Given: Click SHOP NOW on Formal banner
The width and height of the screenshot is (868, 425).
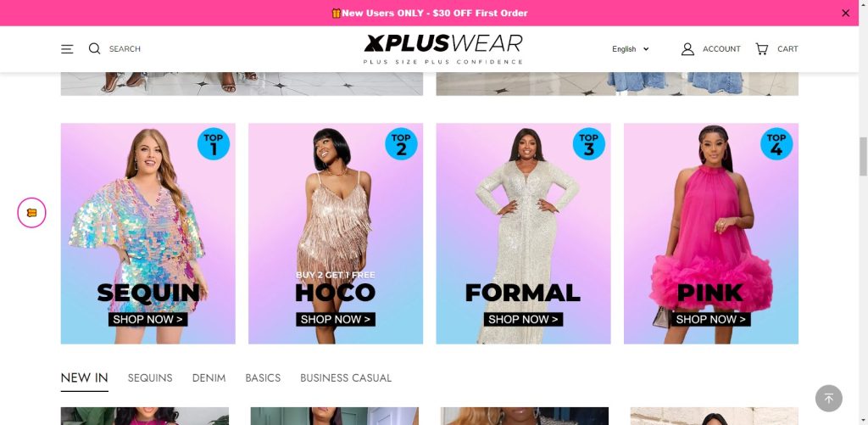Looking at the screenshot, I should pyautogui.click(x=523, y=319).
